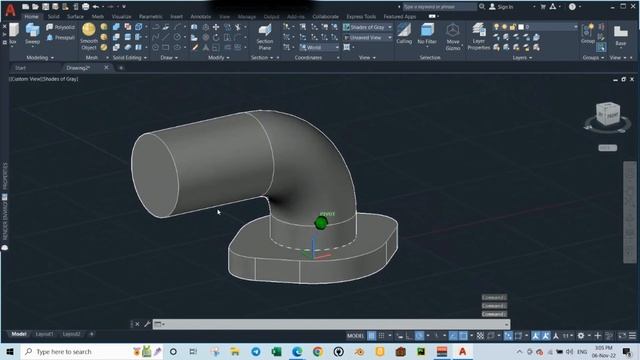
Task: Toggle layer 0 freeze sun icon
Action: [504, 27]
